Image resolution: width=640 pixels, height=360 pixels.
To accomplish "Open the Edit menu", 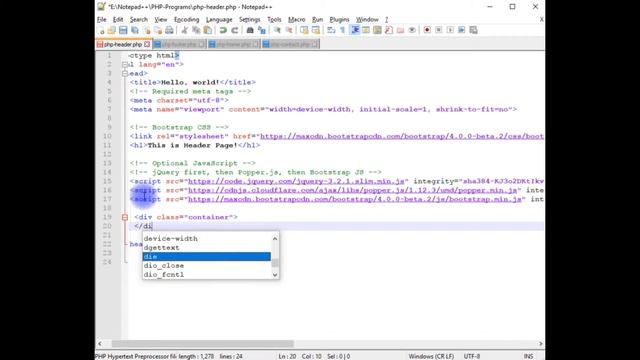I will tap(118, 20).
